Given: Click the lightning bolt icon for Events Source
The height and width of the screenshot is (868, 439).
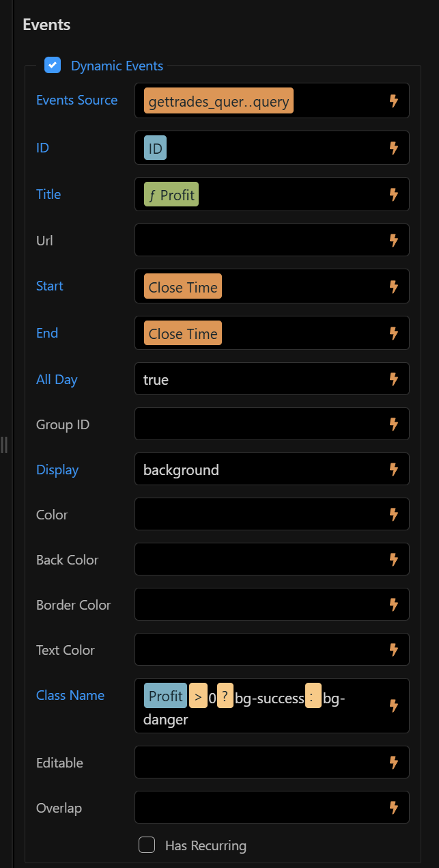Looking at the screenshot, I should click(393, 101).
